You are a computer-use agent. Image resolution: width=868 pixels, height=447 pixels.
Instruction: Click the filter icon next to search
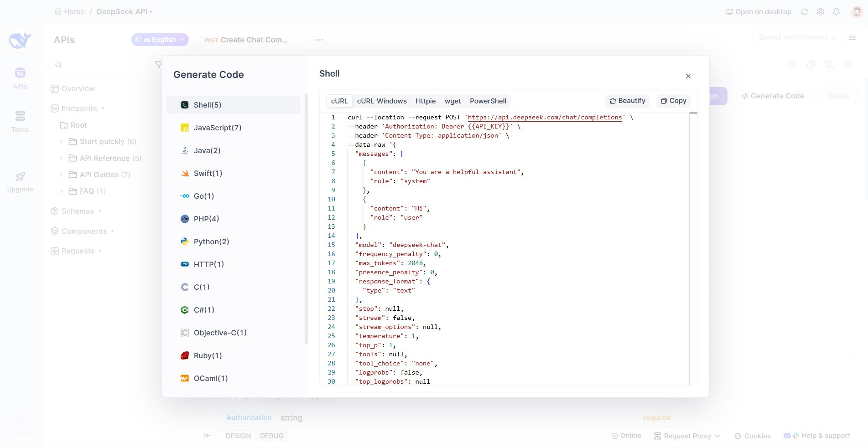pos(158,65)
